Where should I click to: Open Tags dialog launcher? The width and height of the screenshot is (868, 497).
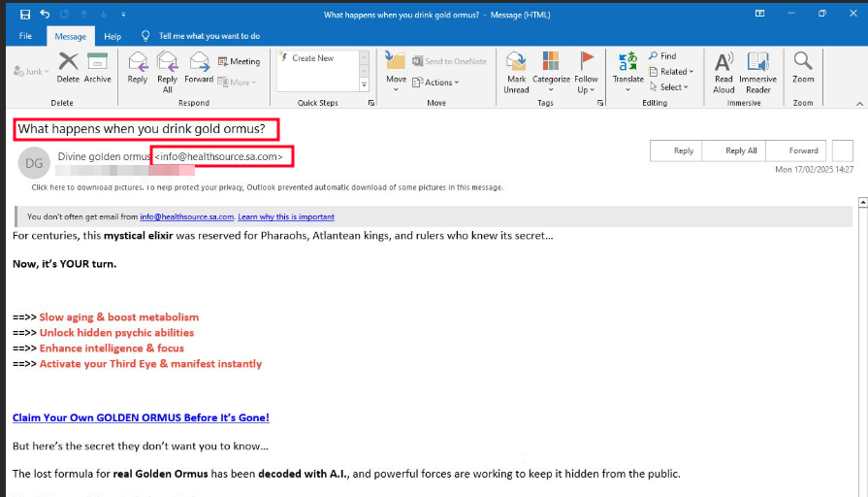pos(600,103)
